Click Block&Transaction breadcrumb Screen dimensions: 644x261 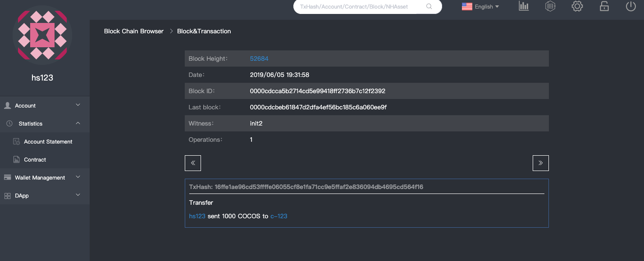click(204, 31)
